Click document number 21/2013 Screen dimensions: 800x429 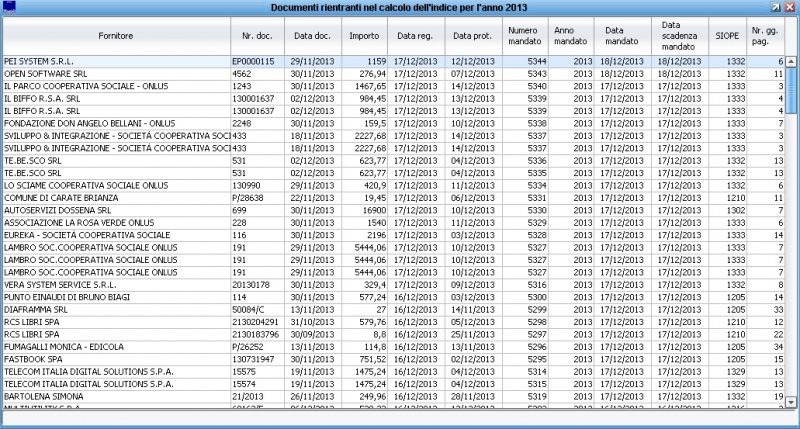click(x=247, y=396)
